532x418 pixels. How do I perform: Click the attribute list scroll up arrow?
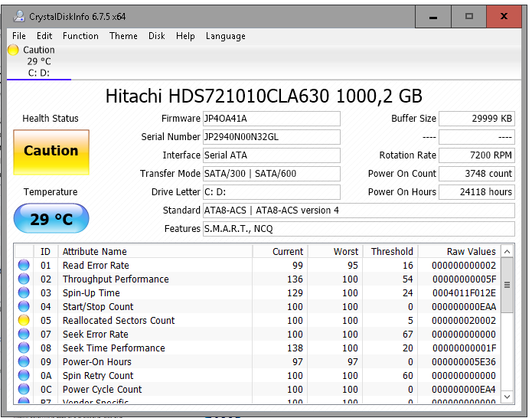508,251
